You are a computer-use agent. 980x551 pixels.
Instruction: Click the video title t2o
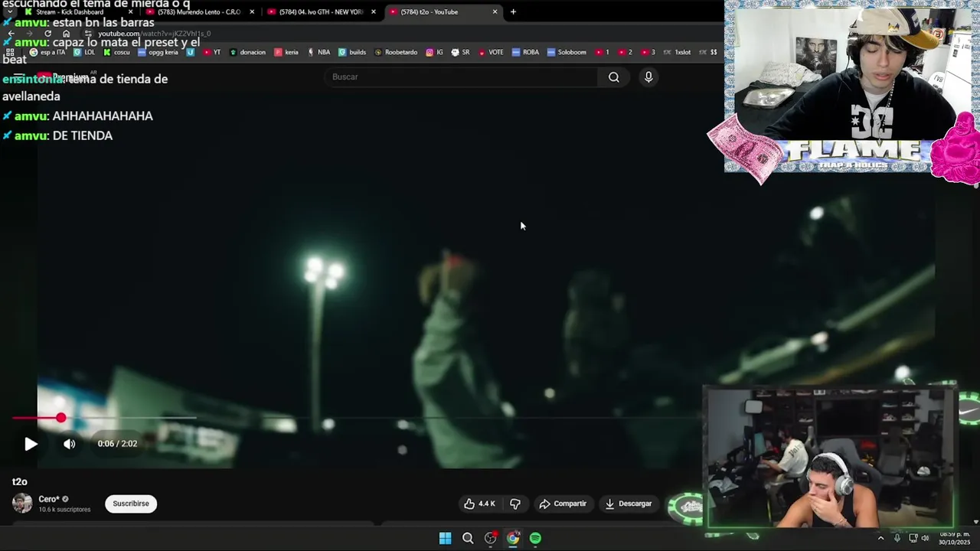[x=20, y=481]
